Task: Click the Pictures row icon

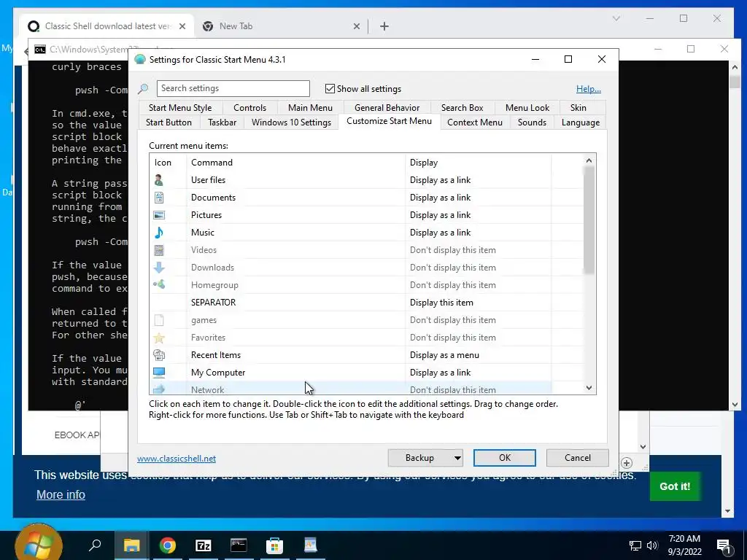Action: [158, 215]
